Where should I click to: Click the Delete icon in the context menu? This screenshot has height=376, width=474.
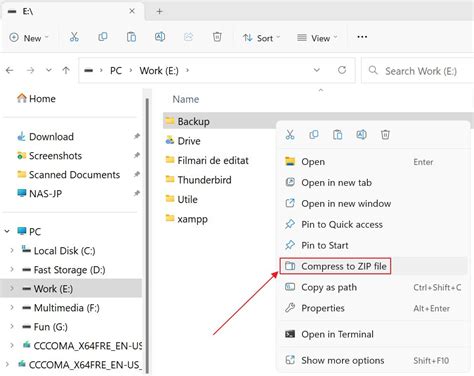coord(385,135)
